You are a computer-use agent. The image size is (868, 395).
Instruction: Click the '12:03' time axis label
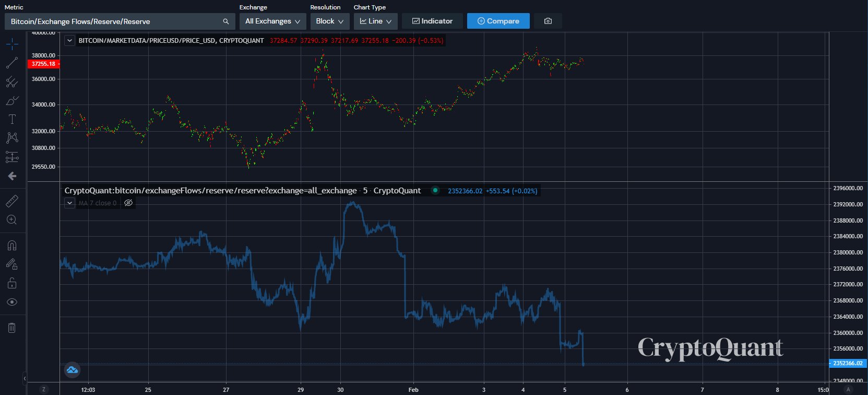click(88, 390)
